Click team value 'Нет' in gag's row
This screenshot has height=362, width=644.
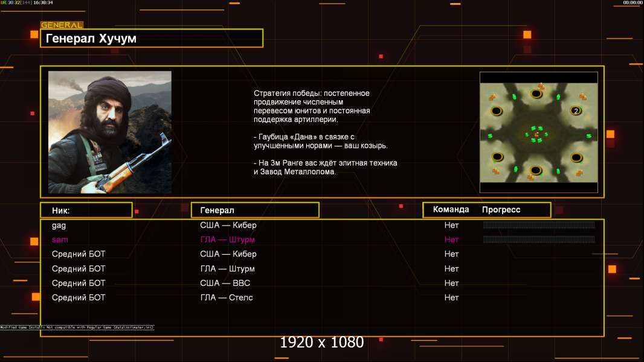(451, 225)
